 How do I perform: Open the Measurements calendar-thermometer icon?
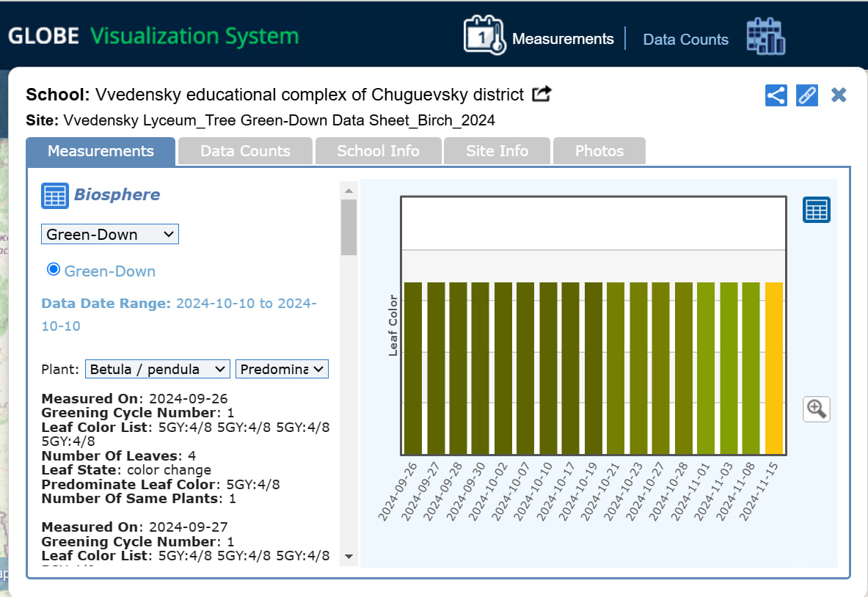(484, 36)
